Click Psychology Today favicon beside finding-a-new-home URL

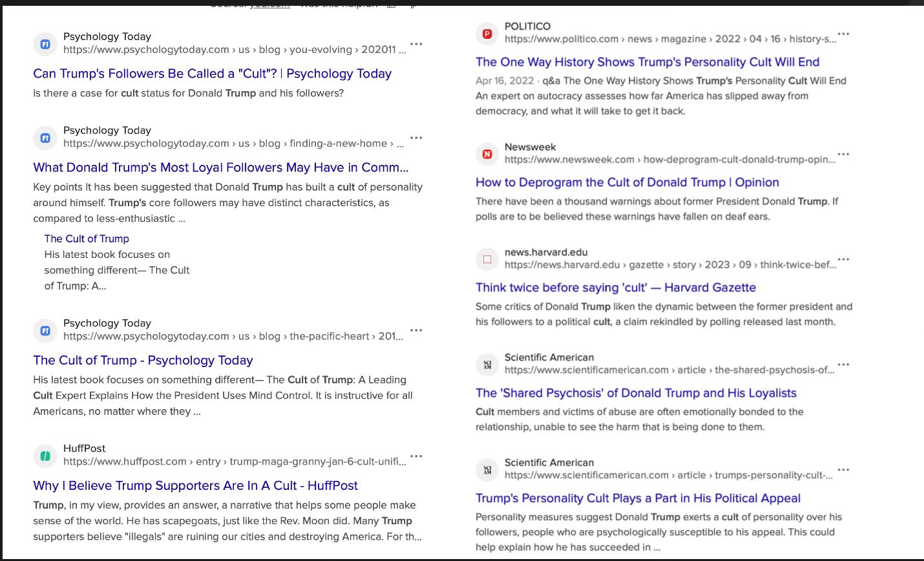tap(45, 138)
